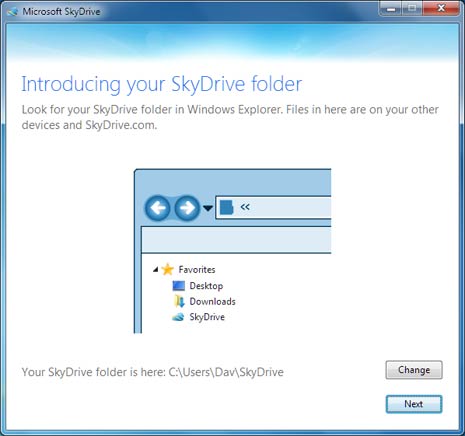The image size is (465, 436).
Task: Select the Downloads folder icon
Action: pos(179,301)
